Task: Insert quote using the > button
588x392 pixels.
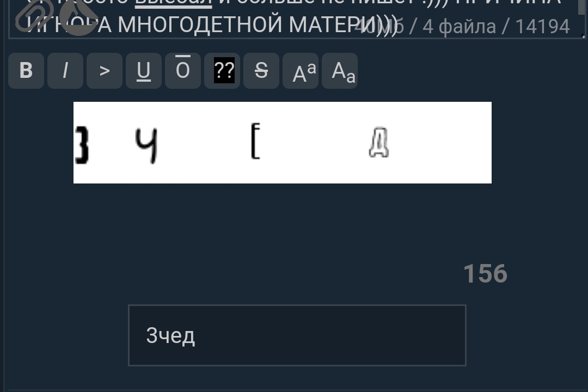Action: point(105,71)
